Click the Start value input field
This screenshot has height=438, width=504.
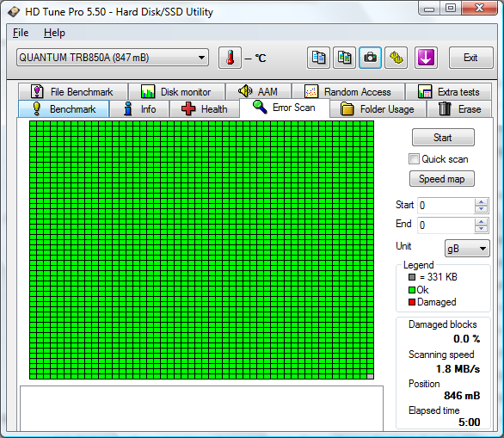click(x=446, y=206)
